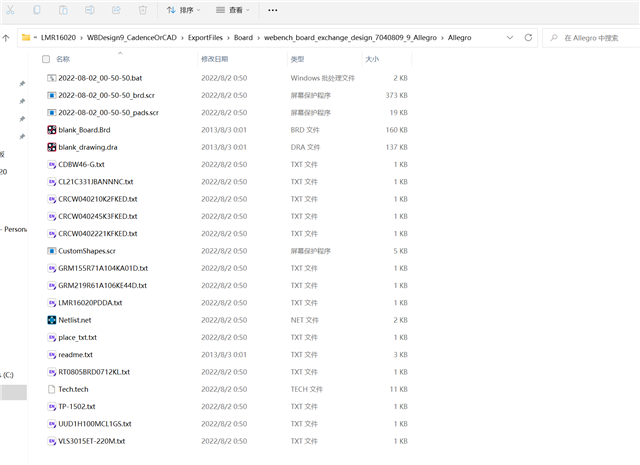Image resolution: width=640 pixels, height=465 pixels.
Task: Select file GRM155R71A104KA01D.txt
Action: point(103,268)
